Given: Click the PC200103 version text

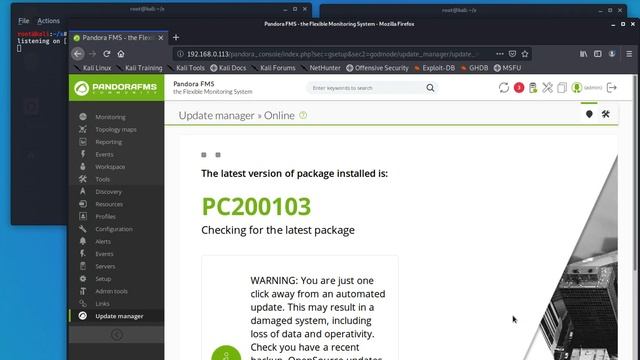Looking at the screenshot, I should point(256,206).
